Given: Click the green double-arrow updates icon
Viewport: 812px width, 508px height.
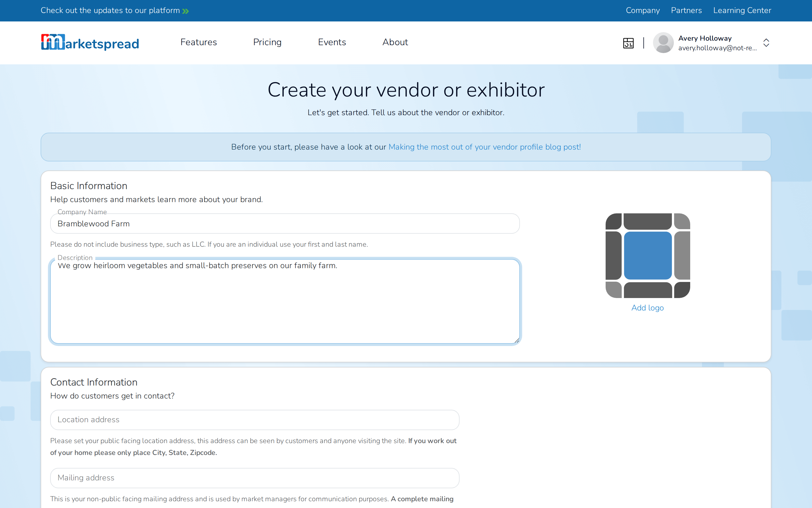Looking at the screenshot, I should pos(186,11).
